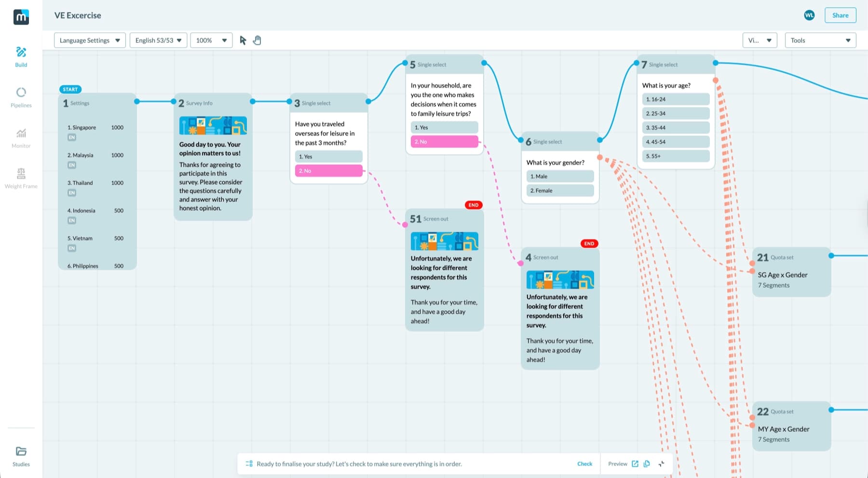Select the SG Age x Gender quota card
Viewport: 868px width, 478px height.
791,272
